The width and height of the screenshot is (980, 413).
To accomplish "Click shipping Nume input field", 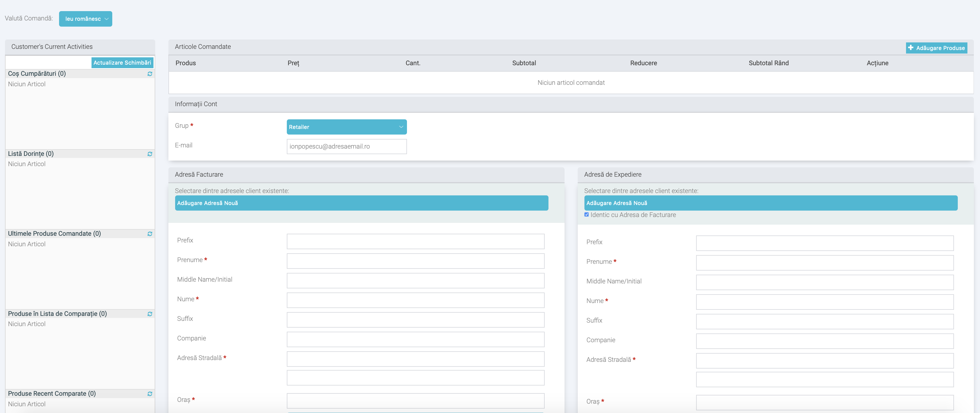I will pyautogui.click(x=824, y=302).
